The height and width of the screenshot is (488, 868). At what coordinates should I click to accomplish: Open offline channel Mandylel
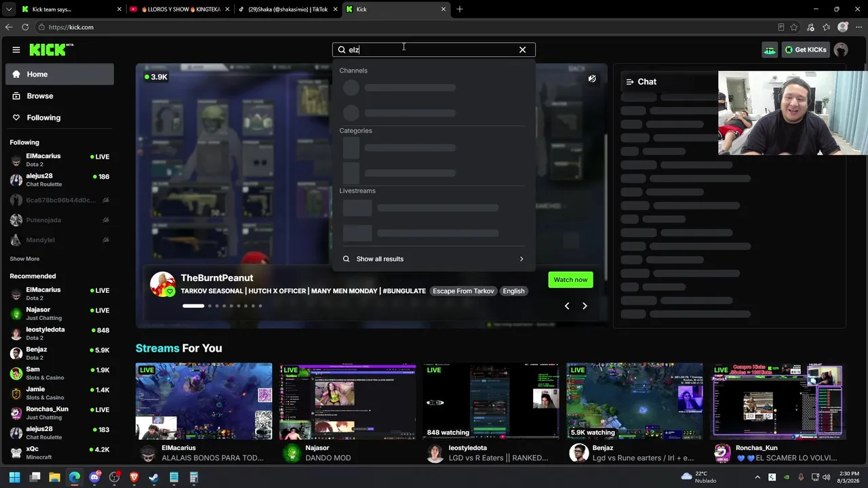[60, 240]
